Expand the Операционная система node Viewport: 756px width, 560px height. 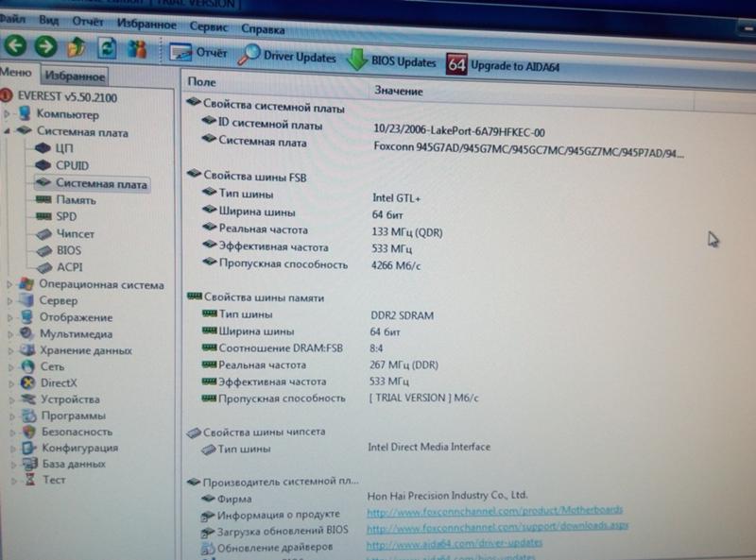click(9, 284)
